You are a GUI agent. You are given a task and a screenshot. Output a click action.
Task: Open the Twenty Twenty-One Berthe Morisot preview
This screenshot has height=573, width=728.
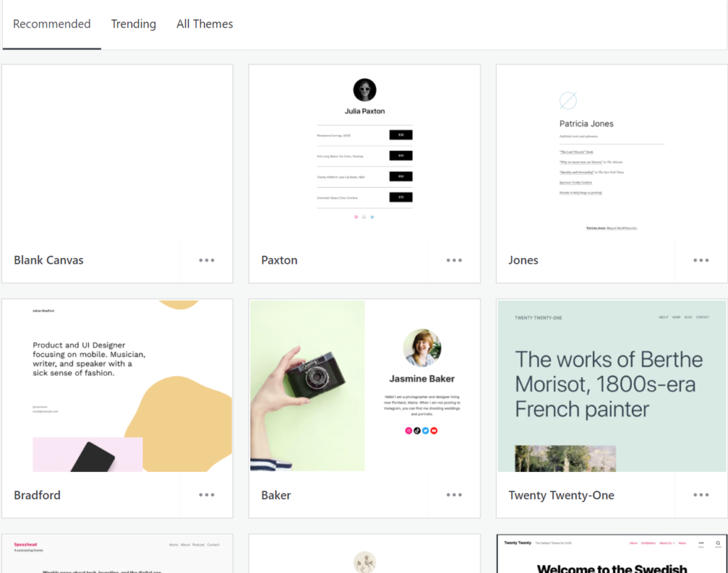tap(611, 386)
